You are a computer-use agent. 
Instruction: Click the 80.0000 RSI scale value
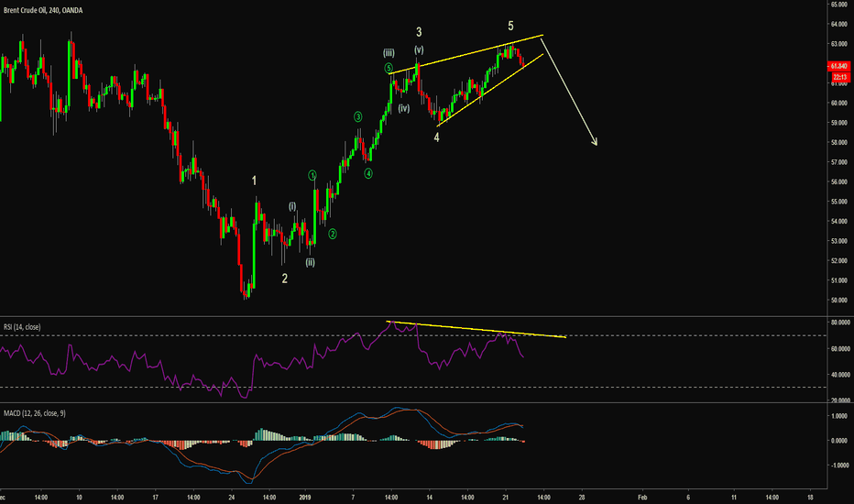point(840,323)
